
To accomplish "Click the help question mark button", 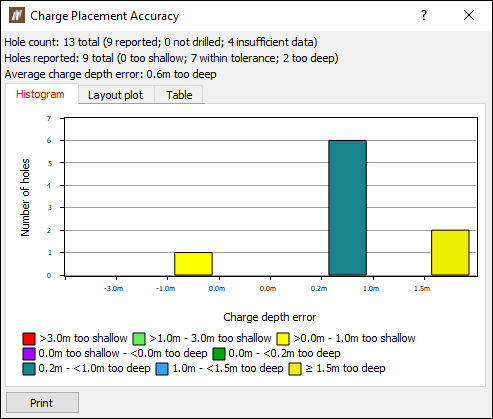I will pyautogui.click(x=423, y=15).
